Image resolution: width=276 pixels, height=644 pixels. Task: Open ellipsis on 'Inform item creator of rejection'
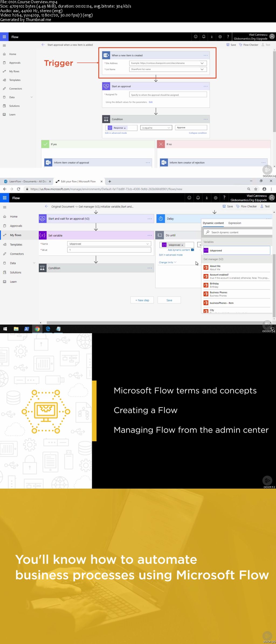point(263,163)
